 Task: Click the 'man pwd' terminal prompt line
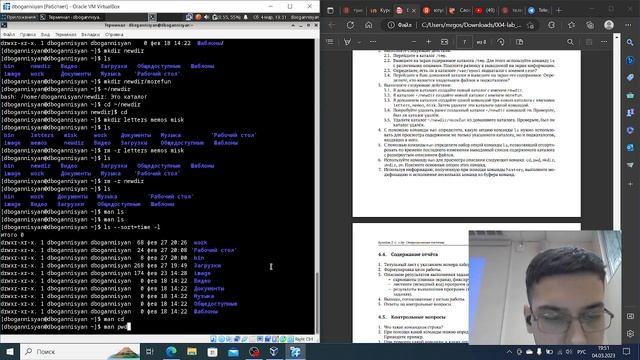click(x=65, y=327)
